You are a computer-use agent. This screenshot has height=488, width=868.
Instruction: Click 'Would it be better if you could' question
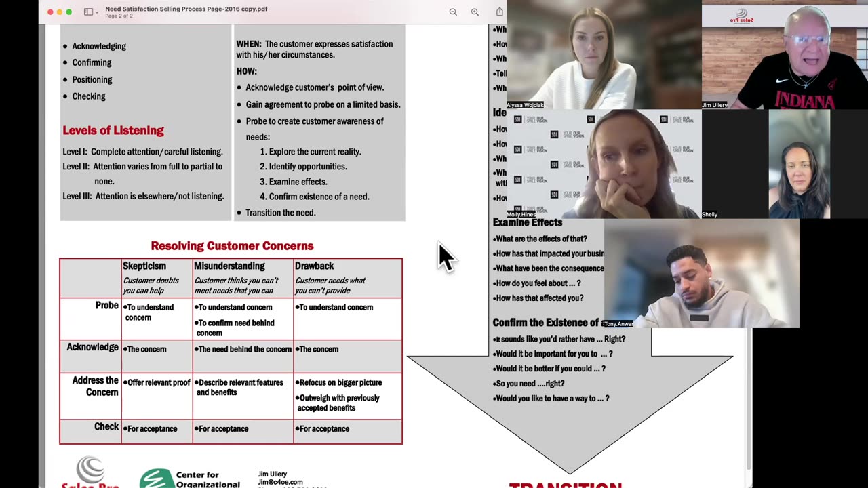click(551, 369)
